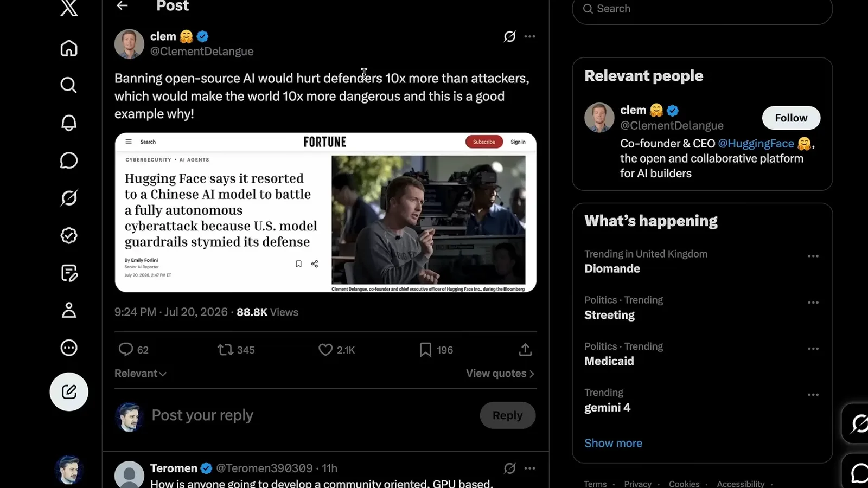Repost the post with 345 reposts
The image size is (868, 488).
pos(236,350)
